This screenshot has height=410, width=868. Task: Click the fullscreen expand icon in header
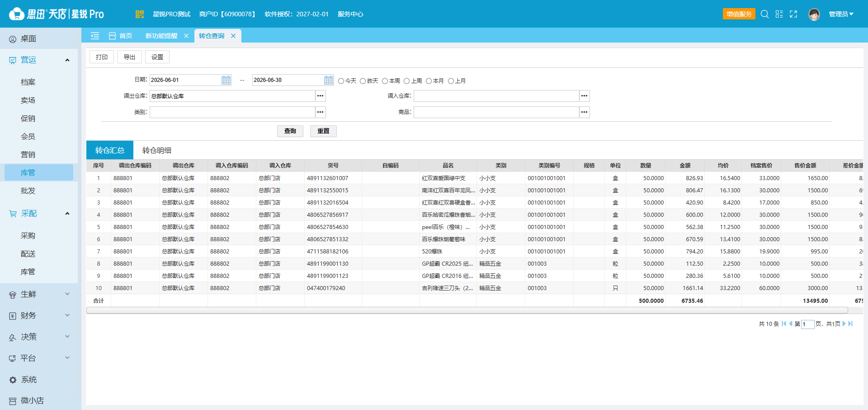point(793,14)
